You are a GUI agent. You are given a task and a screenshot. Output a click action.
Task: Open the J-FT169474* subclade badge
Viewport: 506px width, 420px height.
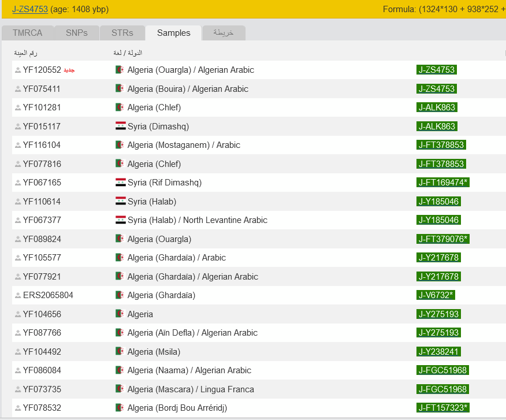click(442, 183)
